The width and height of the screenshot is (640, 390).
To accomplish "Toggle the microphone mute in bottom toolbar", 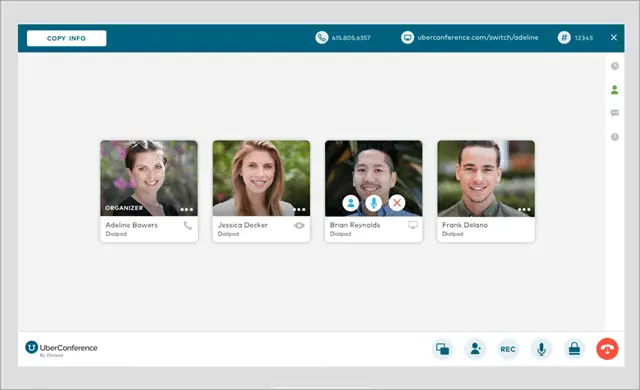I will 541,349.
